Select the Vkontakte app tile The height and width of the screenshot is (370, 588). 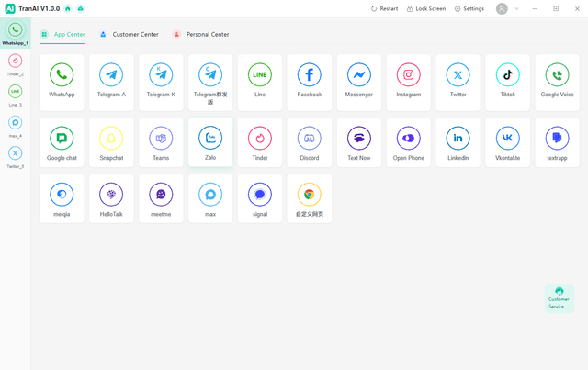[x=507, y=142]
